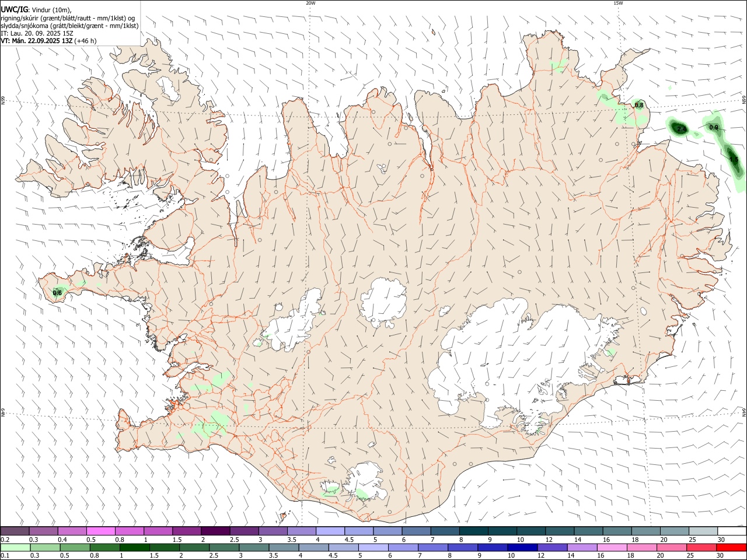This screenshot has width=747, height=560.
Task: Pick the palest green rain swatch above 0.1
Action: click(16, 548)
